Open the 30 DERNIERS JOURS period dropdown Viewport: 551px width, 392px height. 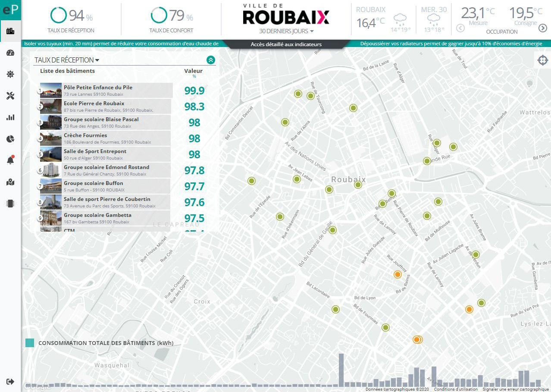coord(286,31)
